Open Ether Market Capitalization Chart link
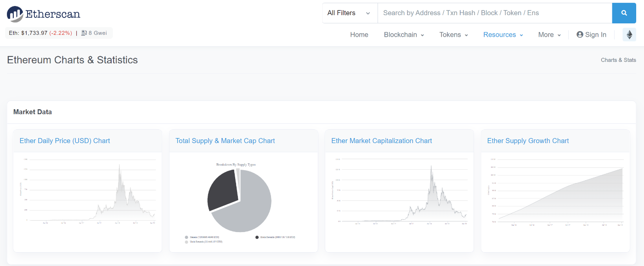Image resolution: width=644 pixels, height=266 pixels. click(x=381, y=141)
